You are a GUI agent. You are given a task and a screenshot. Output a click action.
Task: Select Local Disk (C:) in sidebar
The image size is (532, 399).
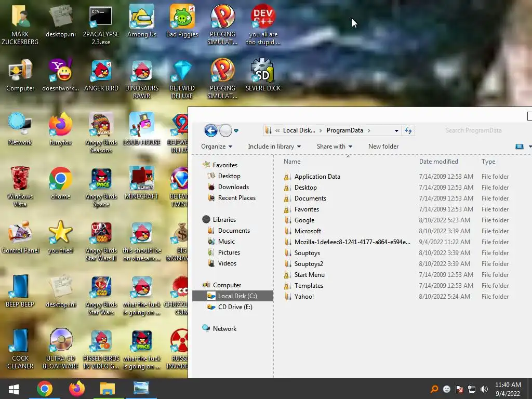click(x=233, y=296)
